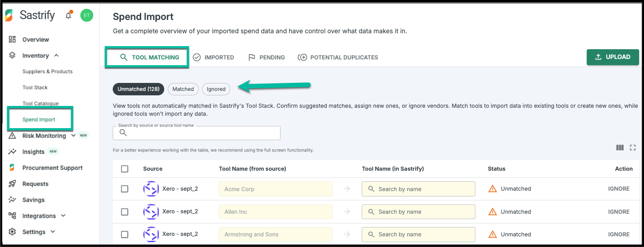Click the source tool name search field
The image size is (644, 247).
click(197, 133)
